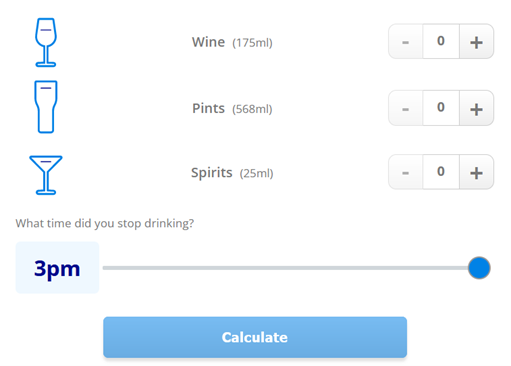Click the 'What time did you stop drinking?' text
Image resolution: width=511 pixels, height=366 pixels.
point(105,223)
